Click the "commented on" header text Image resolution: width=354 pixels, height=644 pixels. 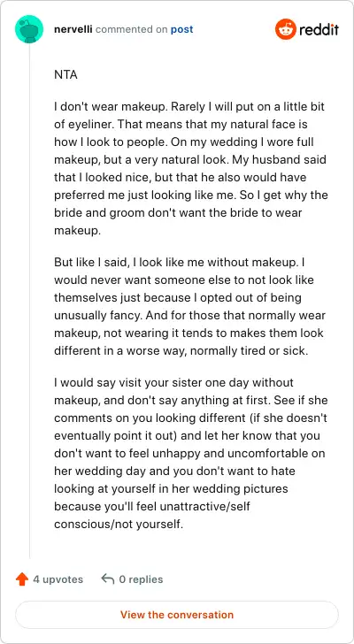[x=132, y=29]
